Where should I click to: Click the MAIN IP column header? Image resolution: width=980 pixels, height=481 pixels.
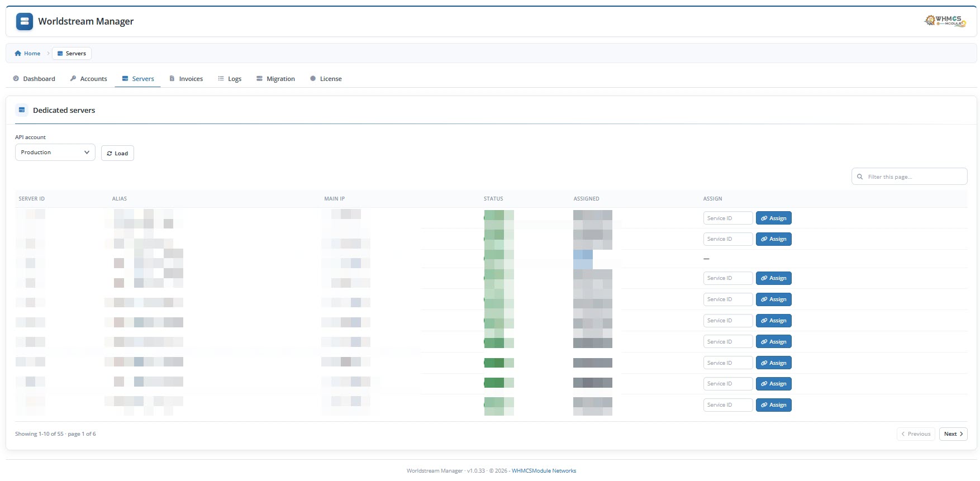pos(335,199)
